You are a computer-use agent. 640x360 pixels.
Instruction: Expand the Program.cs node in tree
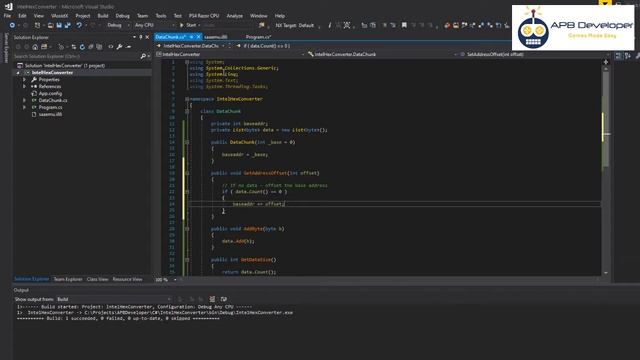(24, 107)
